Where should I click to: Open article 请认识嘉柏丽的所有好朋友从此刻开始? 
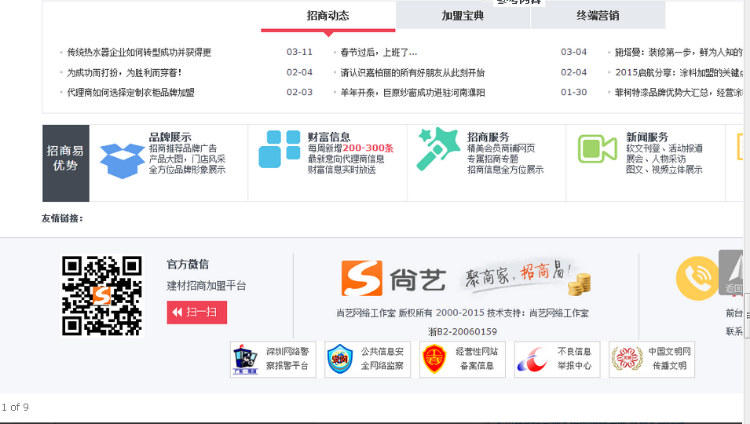[x=412, y=73]
